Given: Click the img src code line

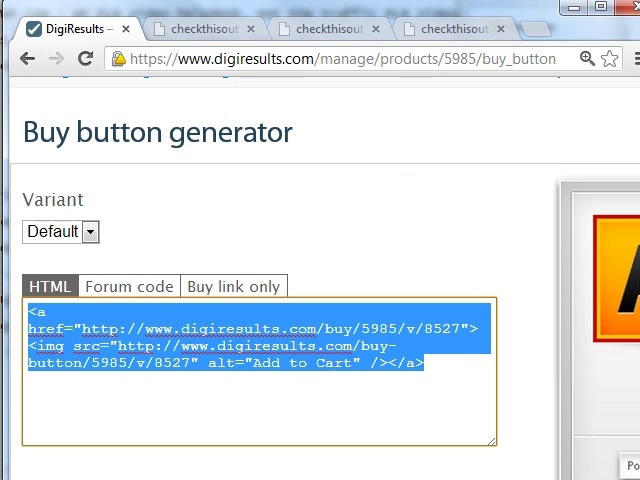Looking at the screenshot, I should 212,346.
